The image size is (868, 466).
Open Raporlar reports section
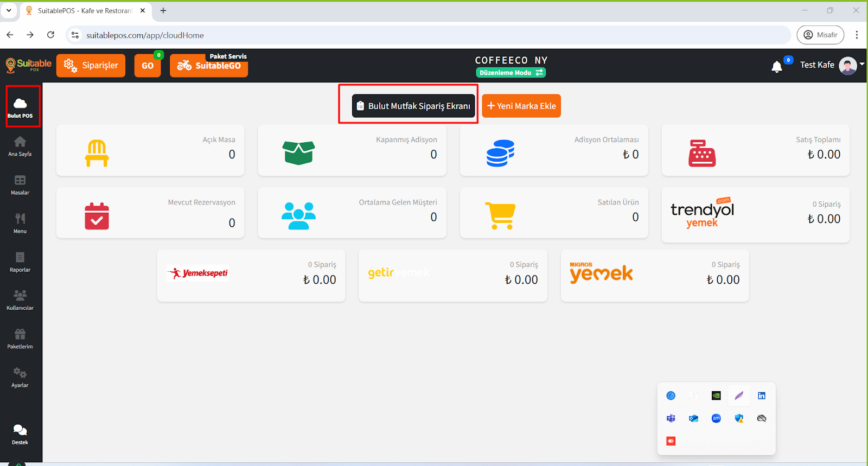pos(20,261)
